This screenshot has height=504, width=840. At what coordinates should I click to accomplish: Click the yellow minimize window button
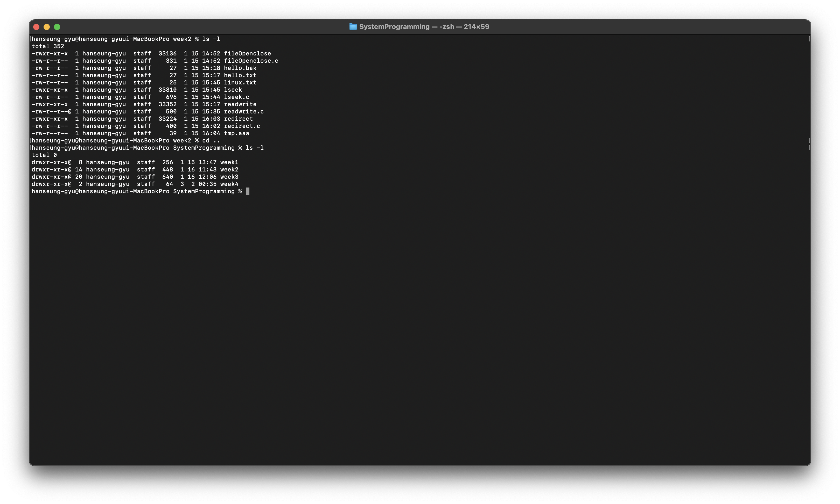point(47,27)
